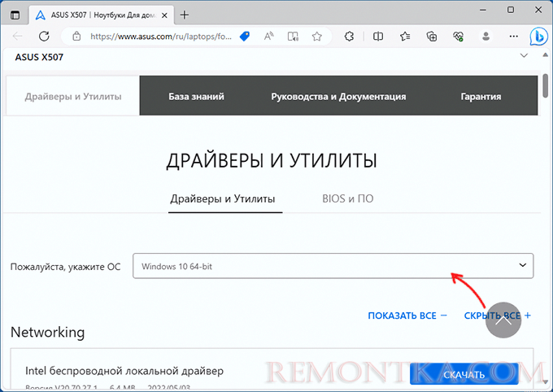Toggle split screen view
553x392 pixels.
(378, 36)
